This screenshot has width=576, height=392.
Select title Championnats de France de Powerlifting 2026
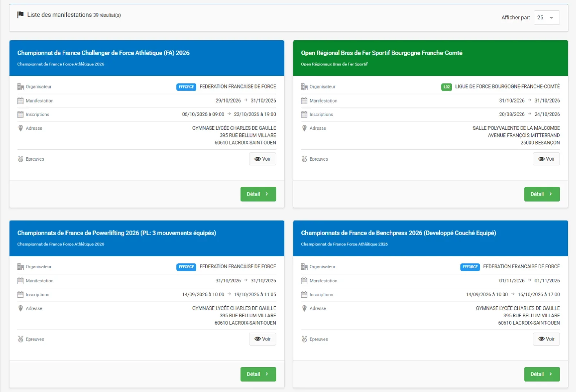(x=117, y=233)
